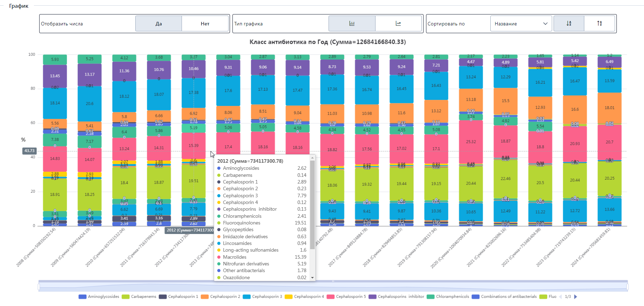Viewport: 644px width, 306px height.
Task: Click Carbapenems legend item
Action: 139,296
